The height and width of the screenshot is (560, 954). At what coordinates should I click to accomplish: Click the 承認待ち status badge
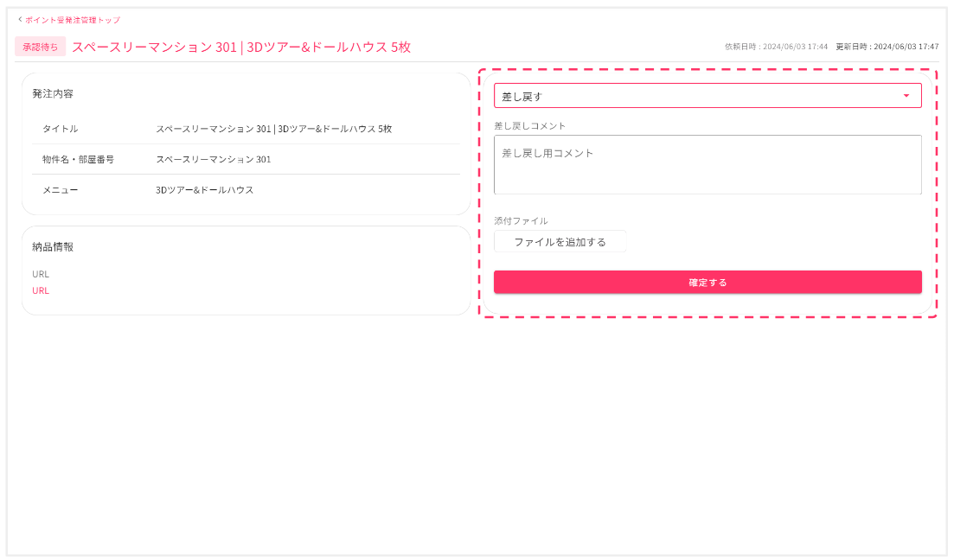[x=40, y=47]
